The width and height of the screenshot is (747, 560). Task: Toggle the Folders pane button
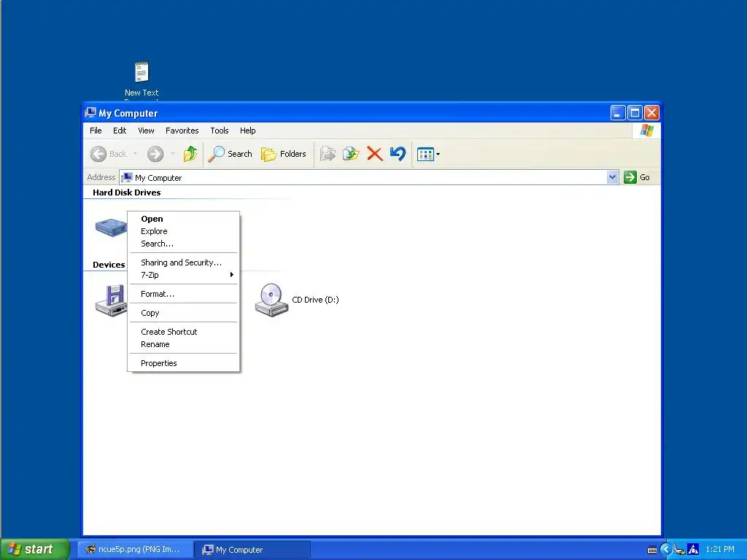coord(284,154)
